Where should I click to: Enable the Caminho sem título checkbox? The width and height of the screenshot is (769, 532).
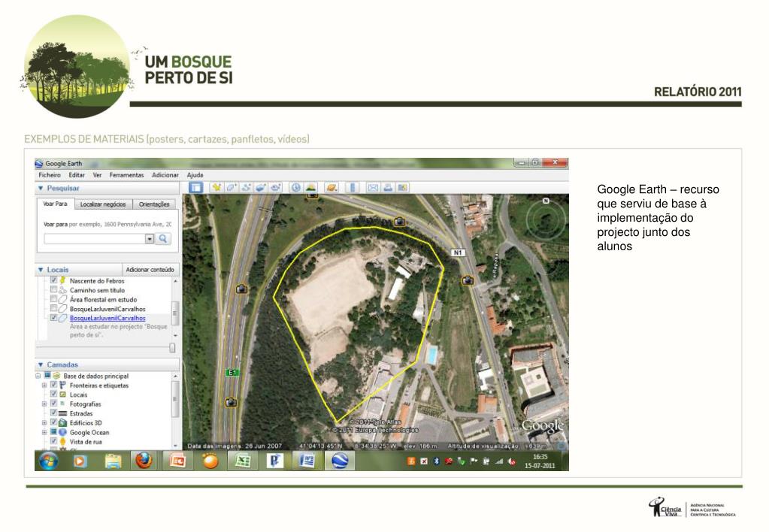[53, 290]
